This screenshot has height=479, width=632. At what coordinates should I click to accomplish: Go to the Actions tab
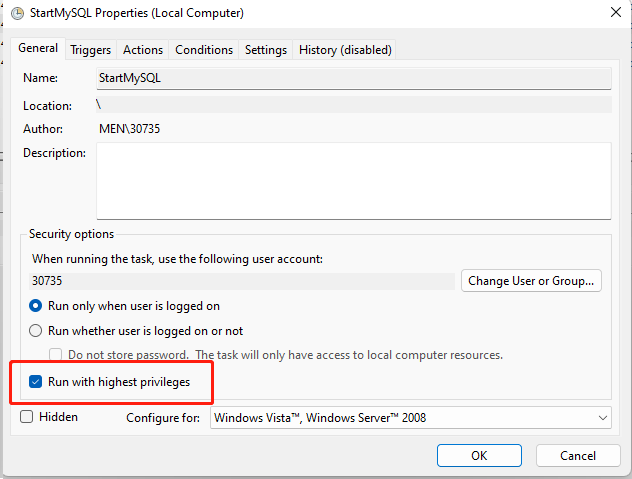pos(143,50)
